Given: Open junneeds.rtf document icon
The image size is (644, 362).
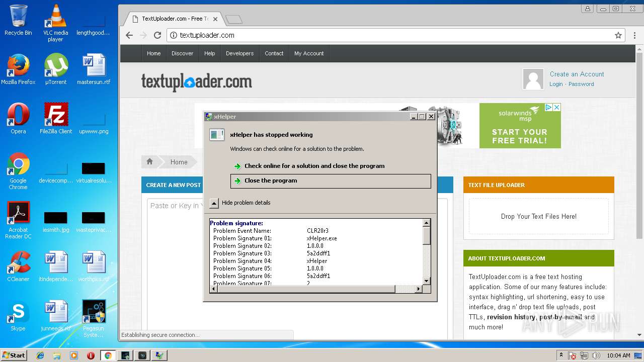Looking at the screenshot, I should tap(55, 316).
